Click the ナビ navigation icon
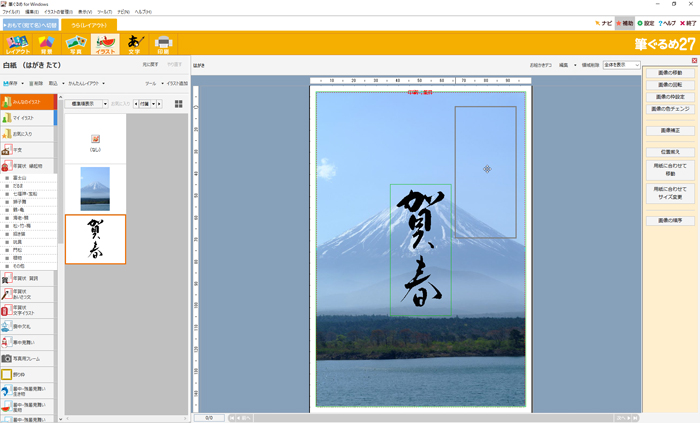The image size is (700, 423). tap(602, 23)
